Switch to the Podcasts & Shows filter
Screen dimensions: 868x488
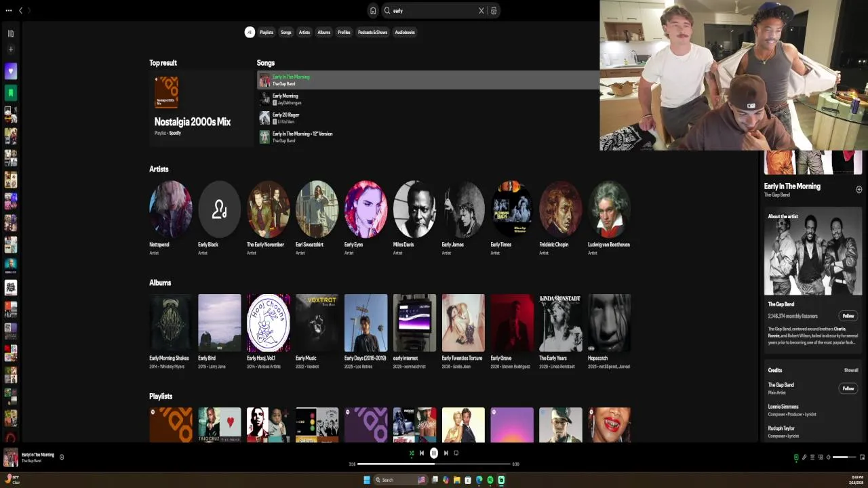click(x=372, y=32)
